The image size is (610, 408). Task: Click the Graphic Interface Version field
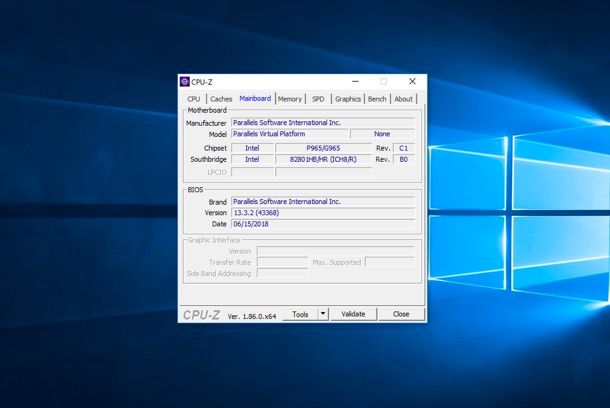pos(336,251)
